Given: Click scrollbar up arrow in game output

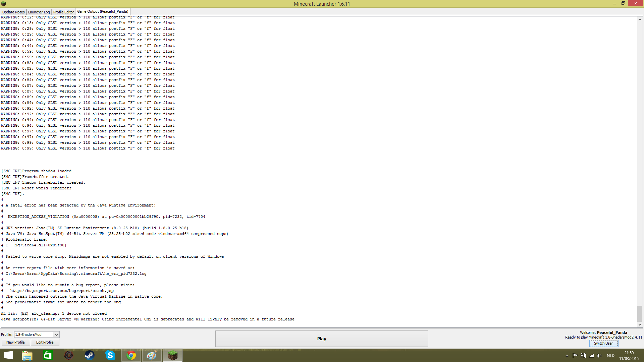Looking at the screenshot, I should [640, 19].
